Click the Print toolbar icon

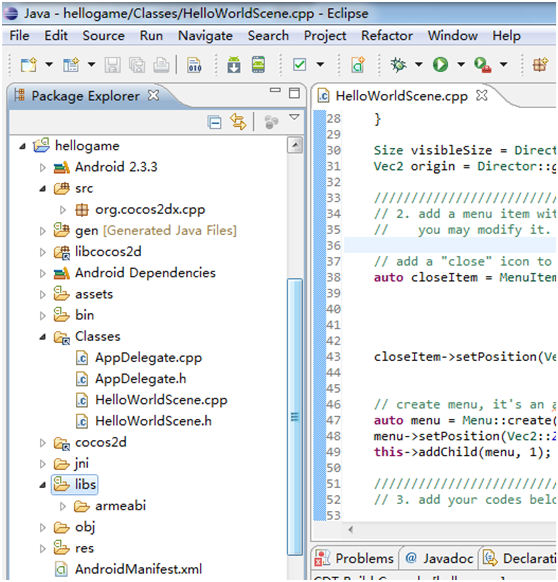[x=161, y=65]
